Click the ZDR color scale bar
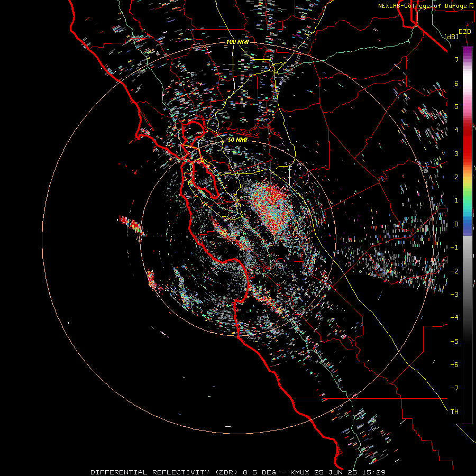The image size is (476, 476). (467, 235)
